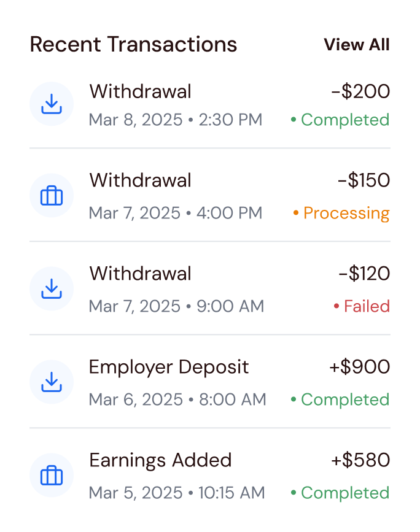The image size is (420, 532).
Task: Click the +$580 earnings amount
Action: (x=359, y=460)
